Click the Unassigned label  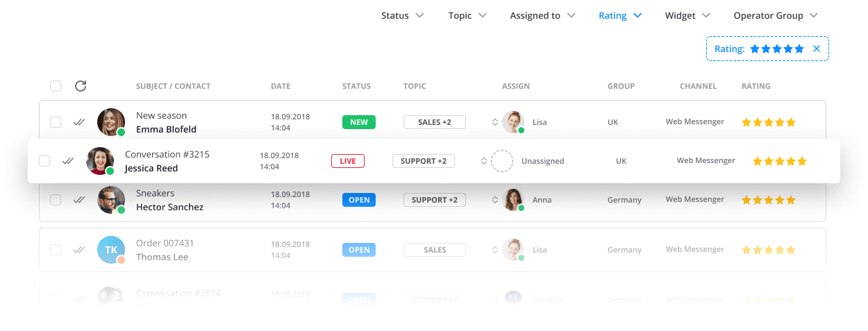(x=542, y=161)
